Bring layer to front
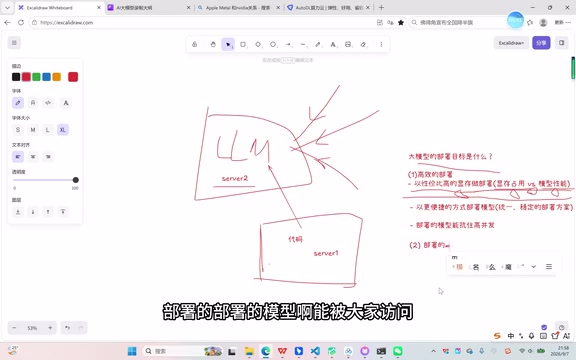The width and height of the screenshot is (576, 360). point(63,212)
